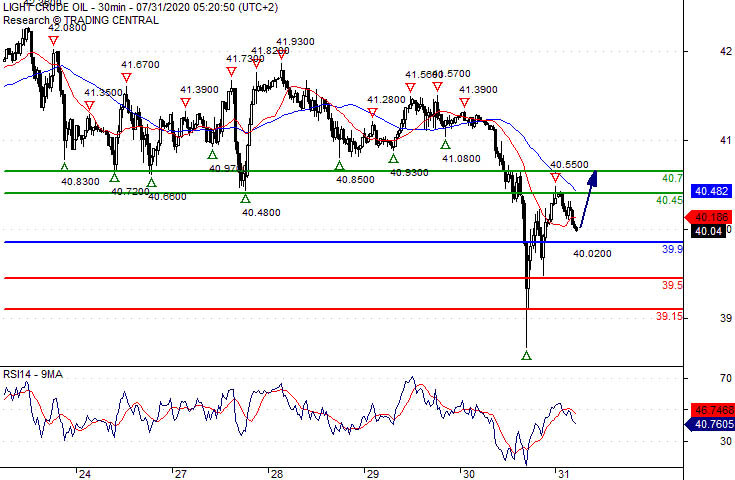Click the red triangle marker under 41.2800
This screenshot has height=480, width=735.
click(x=373, y=112)
